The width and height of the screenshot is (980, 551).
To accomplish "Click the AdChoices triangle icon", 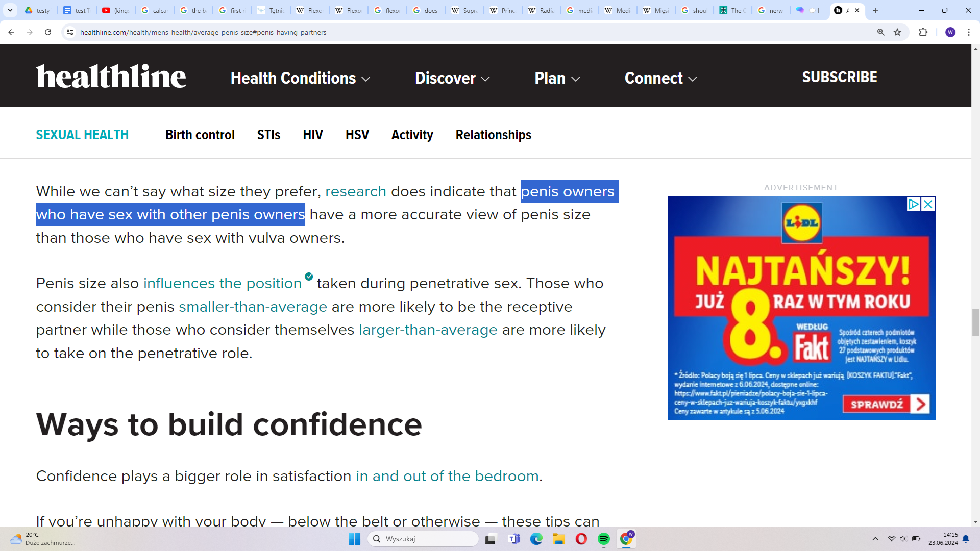I will click(x=914, y=204).
